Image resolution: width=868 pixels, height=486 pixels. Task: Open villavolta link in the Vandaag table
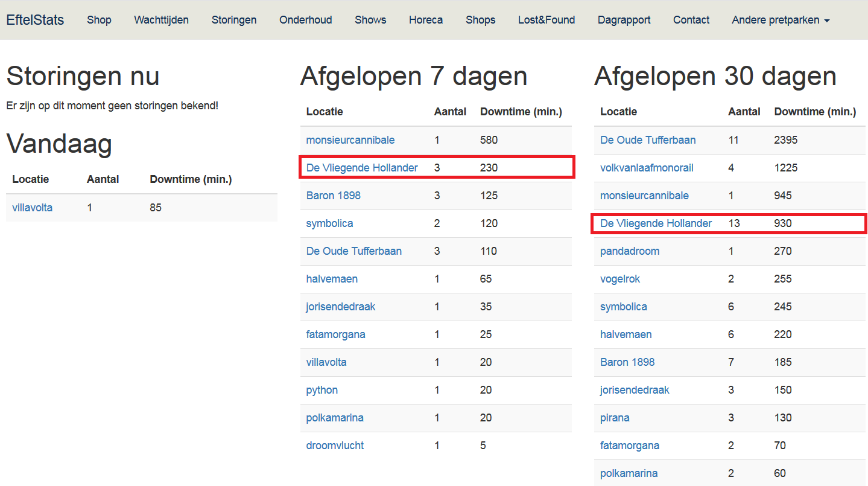[32, 208]
